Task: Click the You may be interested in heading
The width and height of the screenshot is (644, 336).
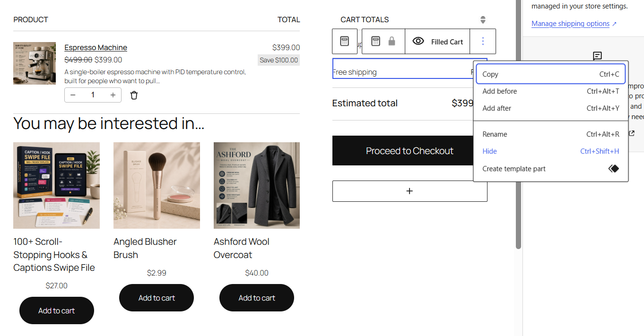Action: point(109,123)
